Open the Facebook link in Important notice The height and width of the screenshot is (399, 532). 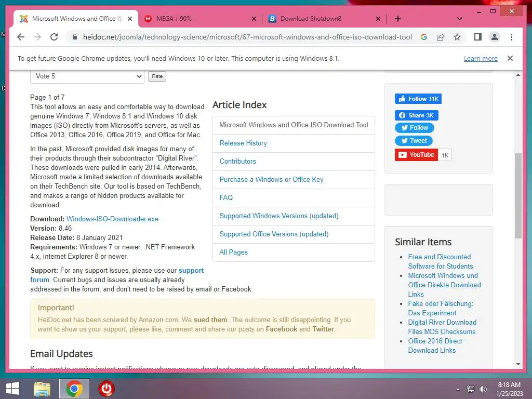point(281,329)
